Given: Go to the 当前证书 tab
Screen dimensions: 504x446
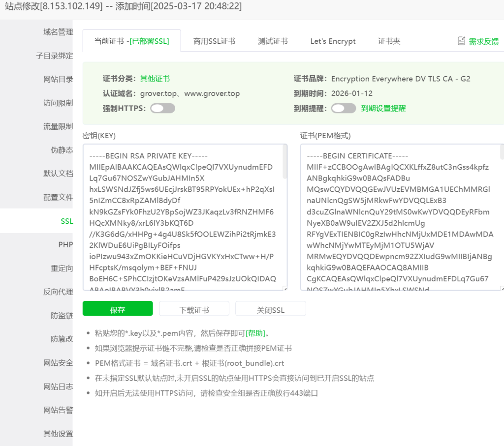Looking at the screenshot, I should tap(131, 41).
